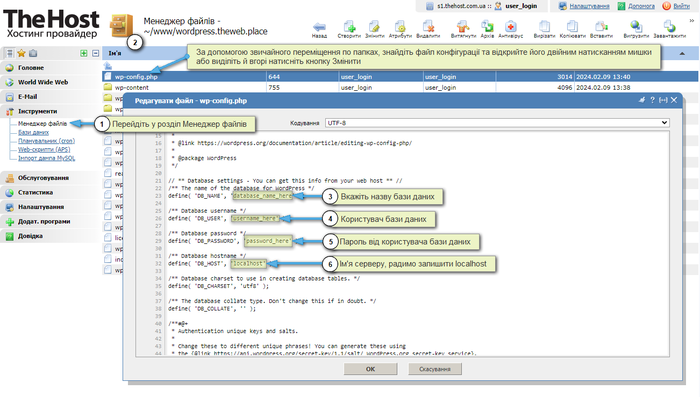Click the help question mark in dialog title

click(652, 100)
